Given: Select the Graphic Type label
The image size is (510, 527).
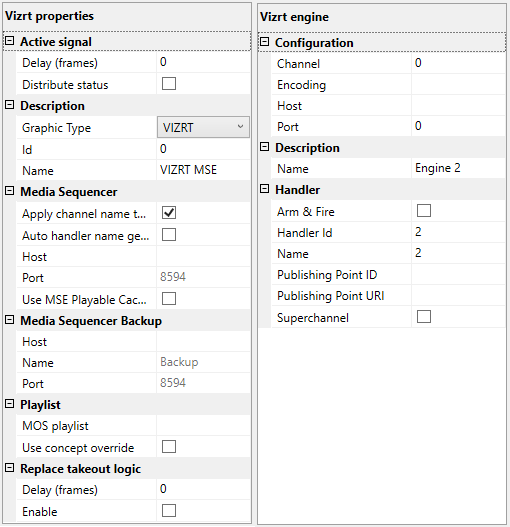Looking at the screenshot, I should tap(56, 128).
